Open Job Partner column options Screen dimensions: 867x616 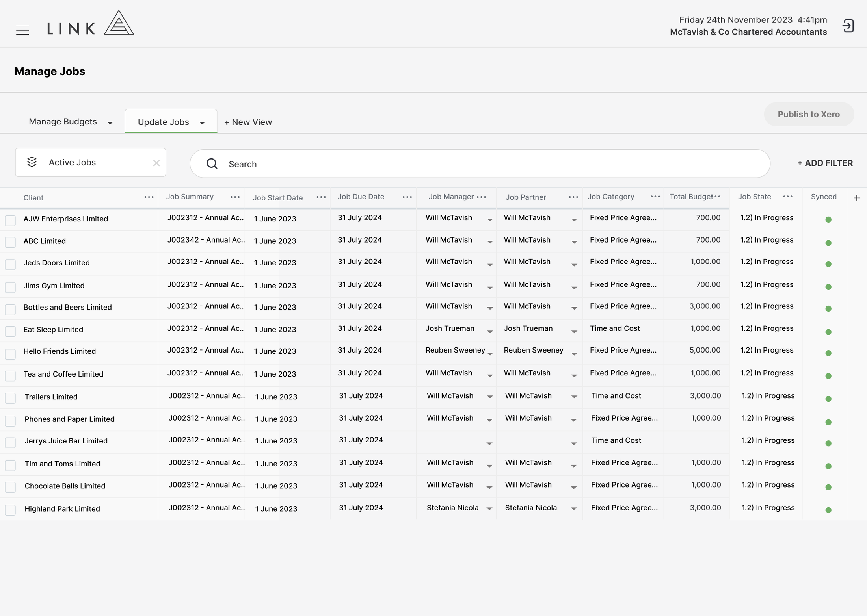coord(574,197)
